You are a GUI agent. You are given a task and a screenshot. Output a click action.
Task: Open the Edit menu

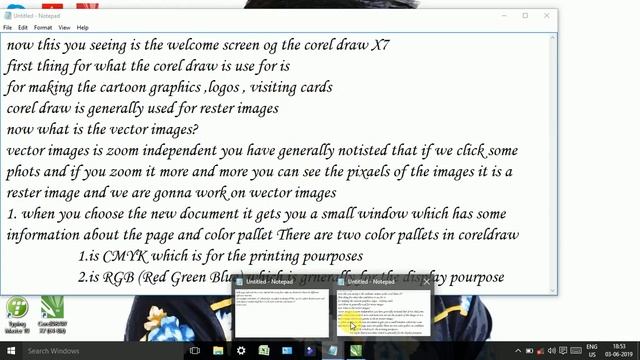click(23, 28)
